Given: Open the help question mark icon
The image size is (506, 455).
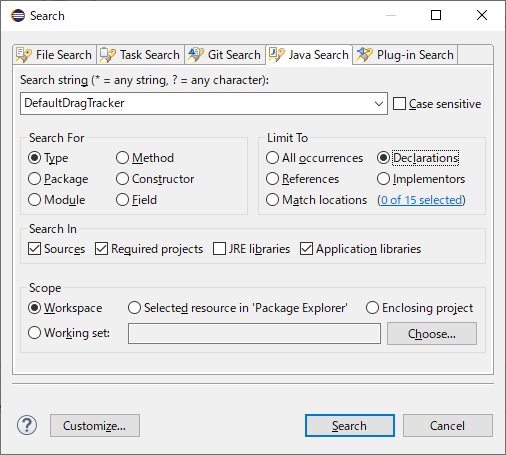Looking at the screenshot, I should click(27, 425).
